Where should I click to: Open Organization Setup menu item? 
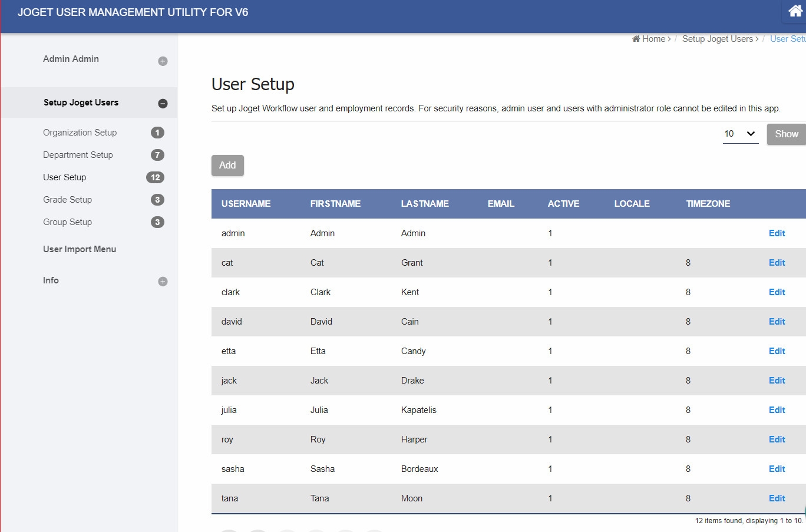tap(80, 133)
